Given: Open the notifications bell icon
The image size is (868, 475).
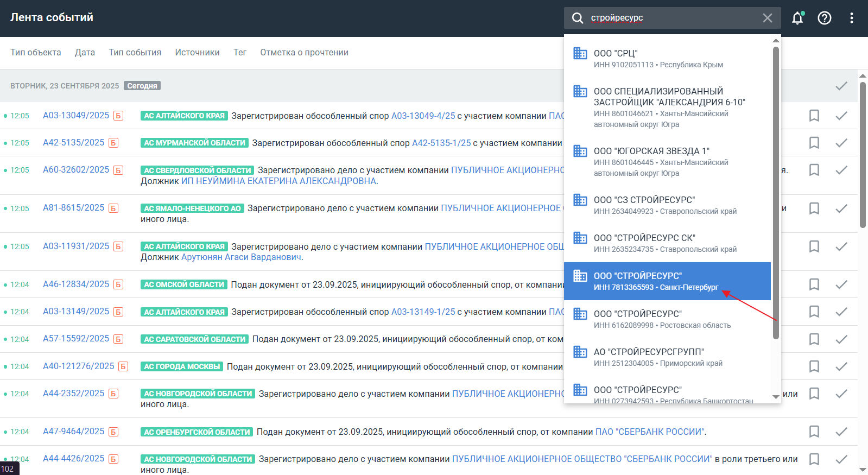Looking at the screenshot, I should coord(797,18).
